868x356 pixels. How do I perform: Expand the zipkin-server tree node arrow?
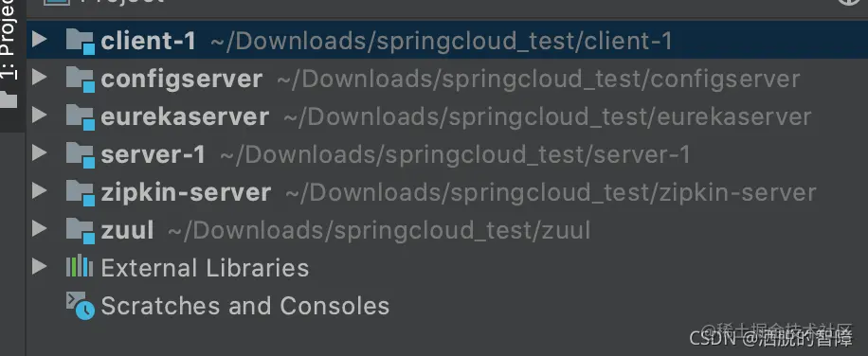(39, 190)
